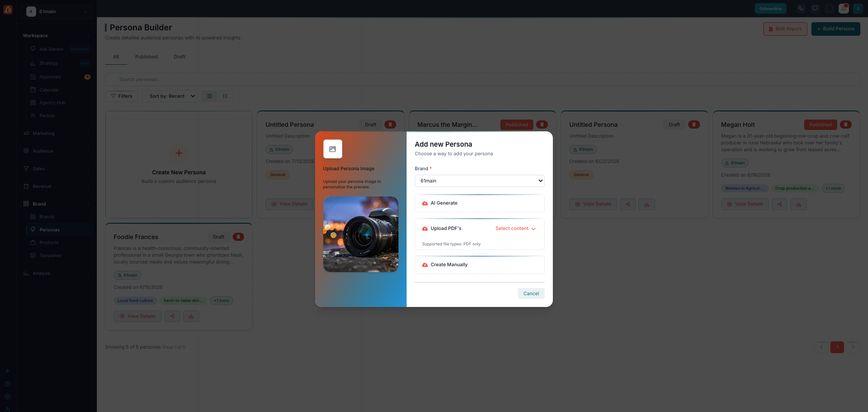
Task: Open the 61main workspace switcher
Action: point(57,11)
